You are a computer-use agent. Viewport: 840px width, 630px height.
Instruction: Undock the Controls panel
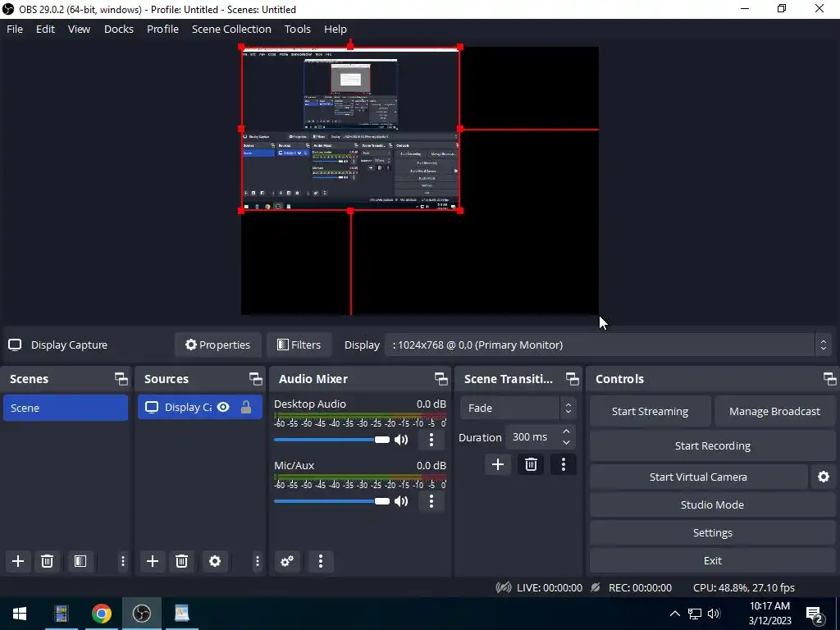(830, 379)
